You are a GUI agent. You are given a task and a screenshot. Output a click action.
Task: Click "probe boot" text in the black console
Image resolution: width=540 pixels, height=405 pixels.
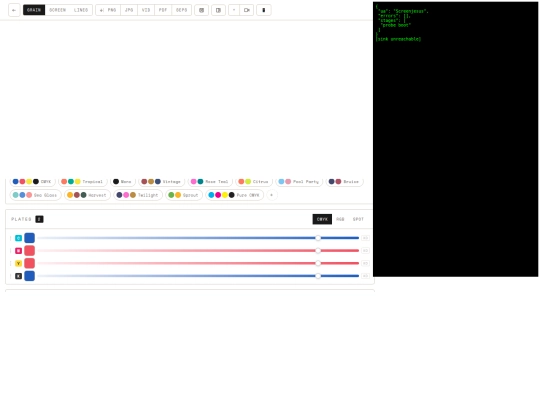[396, 25]
